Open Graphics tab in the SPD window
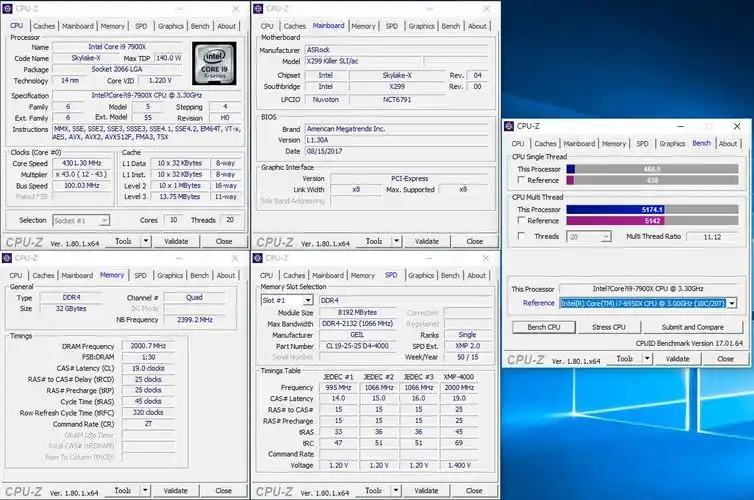754x500 pixels. coord(421,275)
